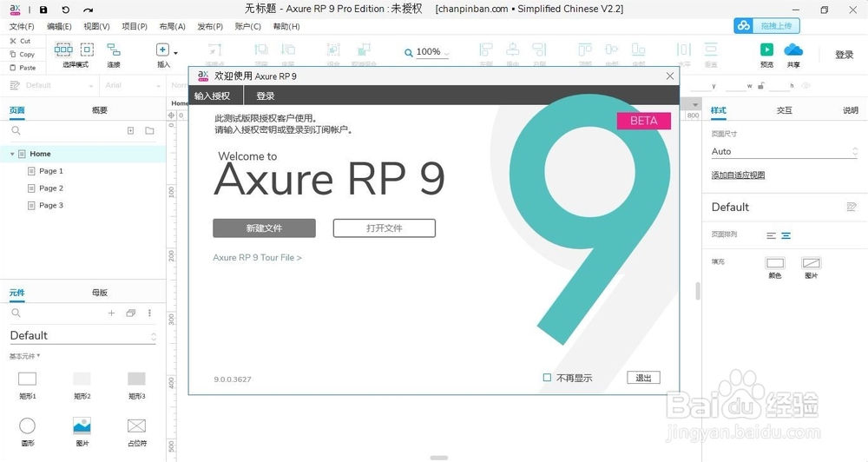The image size is (868, 462).
Task: Close the welcome dialog
Action: tap(670, 76)
